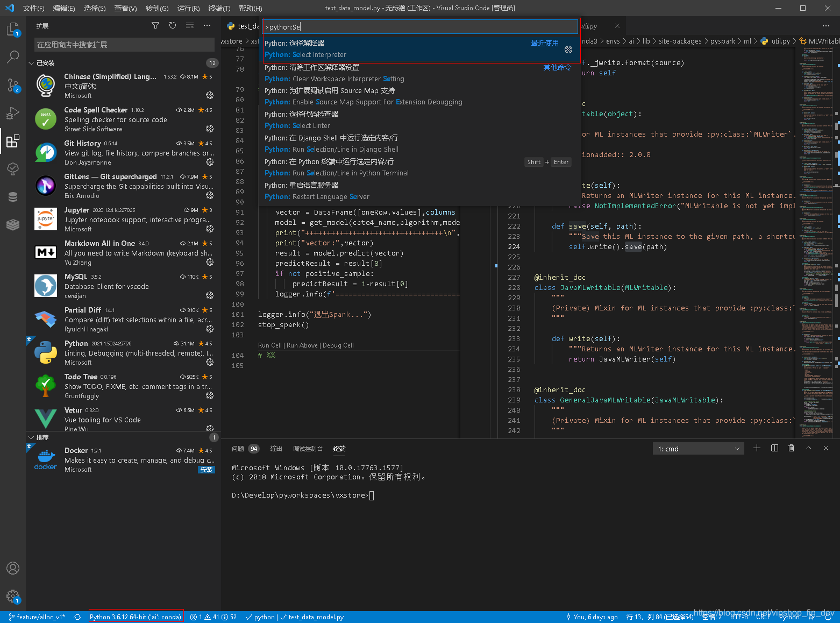Choose Python: Select Linter command

(x=419, y=120)
